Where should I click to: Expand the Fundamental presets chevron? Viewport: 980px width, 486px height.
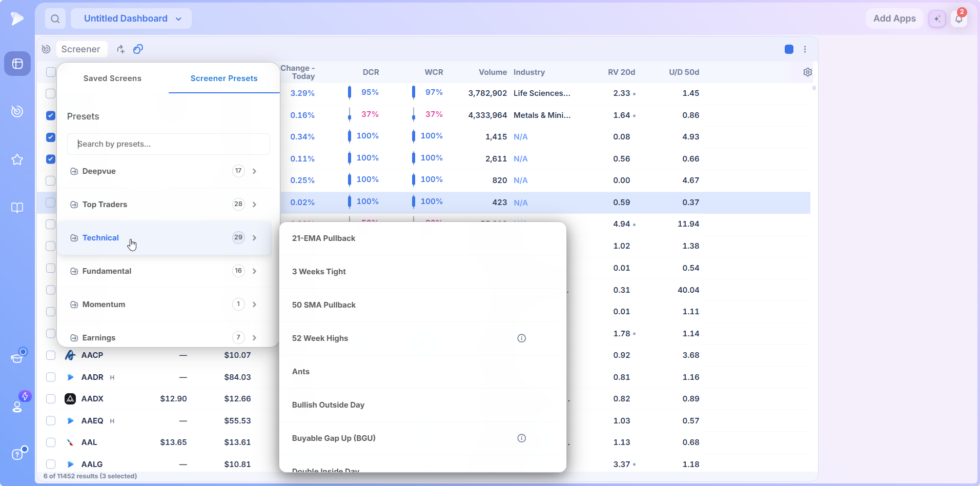click(x=254, y=271)
